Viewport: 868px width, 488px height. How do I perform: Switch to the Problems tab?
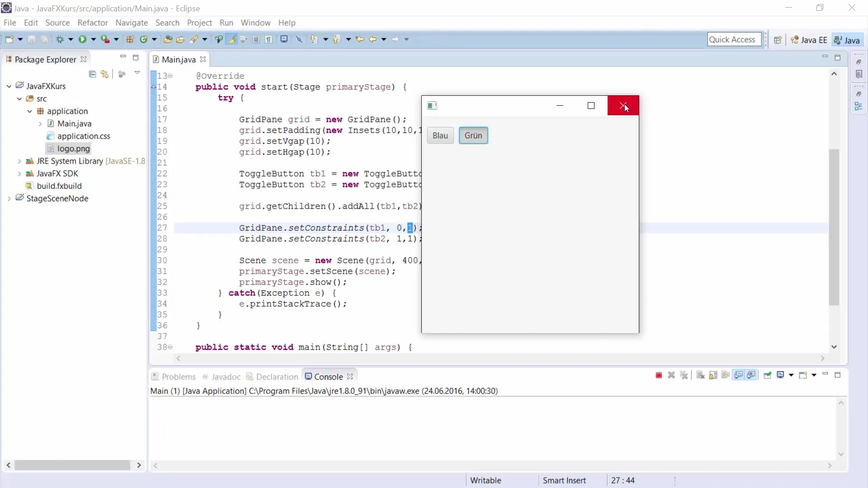click(x=174, y=376)
